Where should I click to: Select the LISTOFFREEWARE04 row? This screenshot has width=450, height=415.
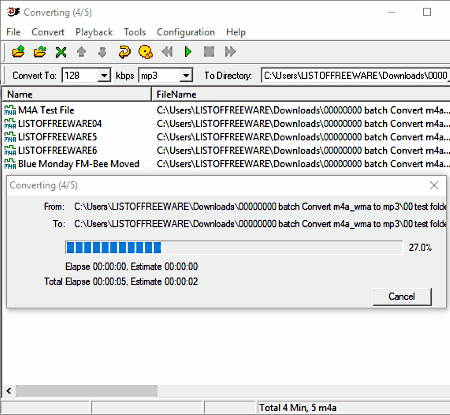227,123
